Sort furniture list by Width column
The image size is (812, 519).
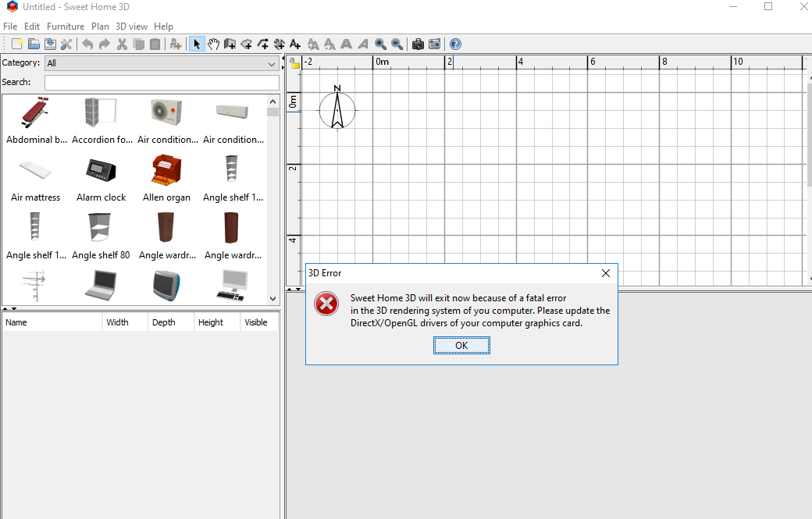(x=126, y=322)
